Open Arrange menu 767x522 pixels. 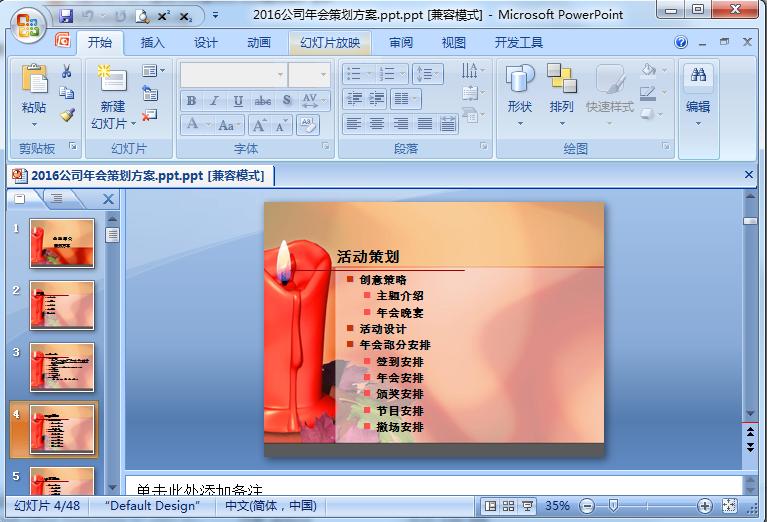[x=561, y=93]
